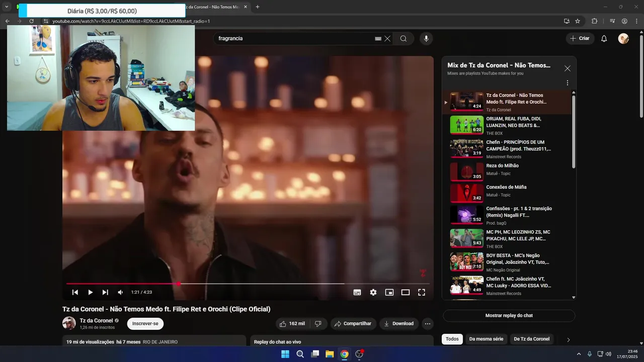Image resolution: width=644 pixels, height=362 pixels.
Task: Open the notifications bell
Action: [x=604, y=39]
